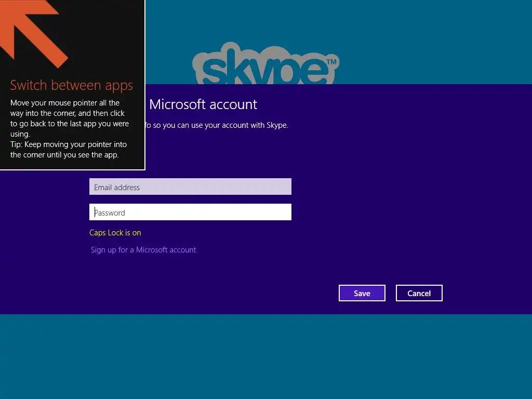This screenshot has height=399, width=532.
Task: Click the Email address input field
Action: 190,187
